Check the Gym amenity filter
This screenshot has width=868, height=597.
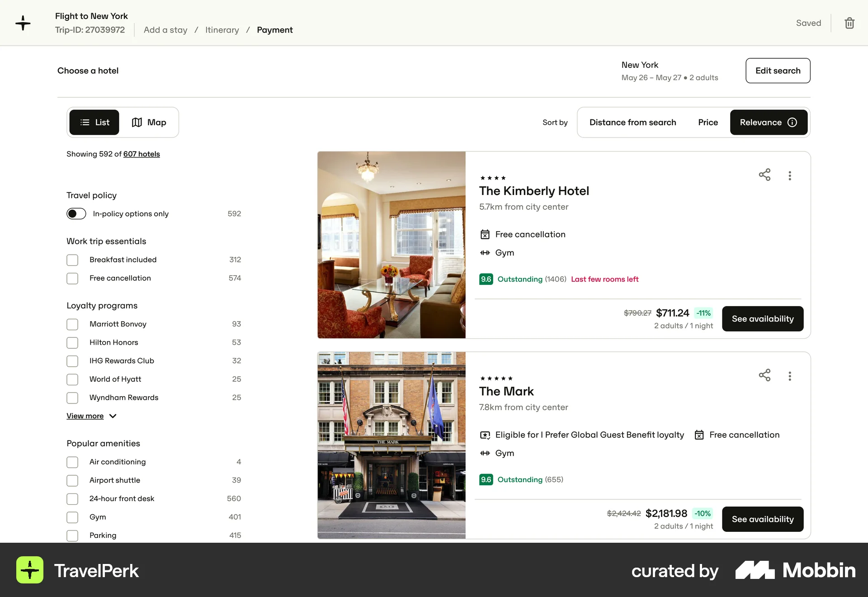click(x=72, y=517)
